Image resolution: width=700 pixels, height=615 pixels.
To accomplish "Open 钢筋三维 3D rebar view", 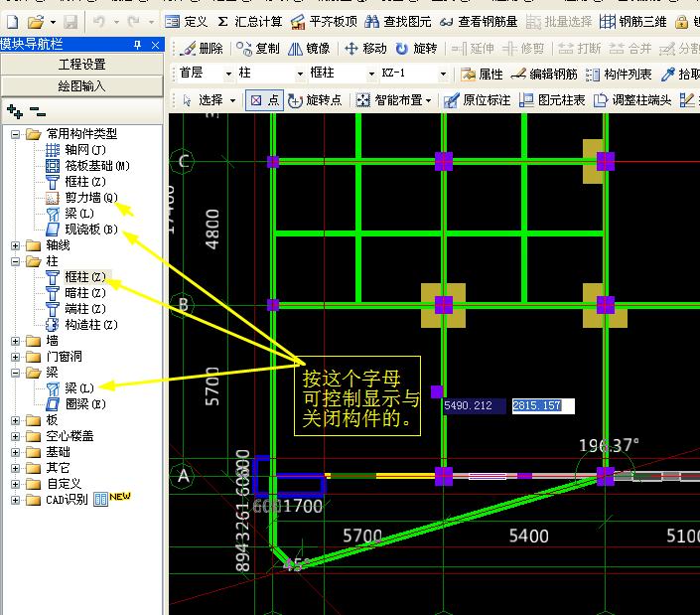I will click(x=633, y=22).
